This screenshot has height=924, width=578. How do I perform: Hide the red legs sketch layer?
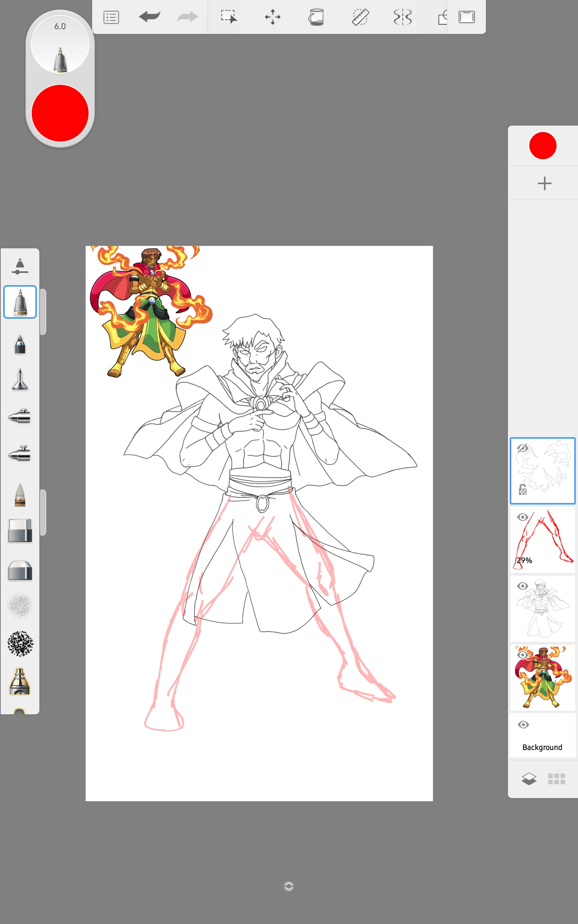point(523,517)
